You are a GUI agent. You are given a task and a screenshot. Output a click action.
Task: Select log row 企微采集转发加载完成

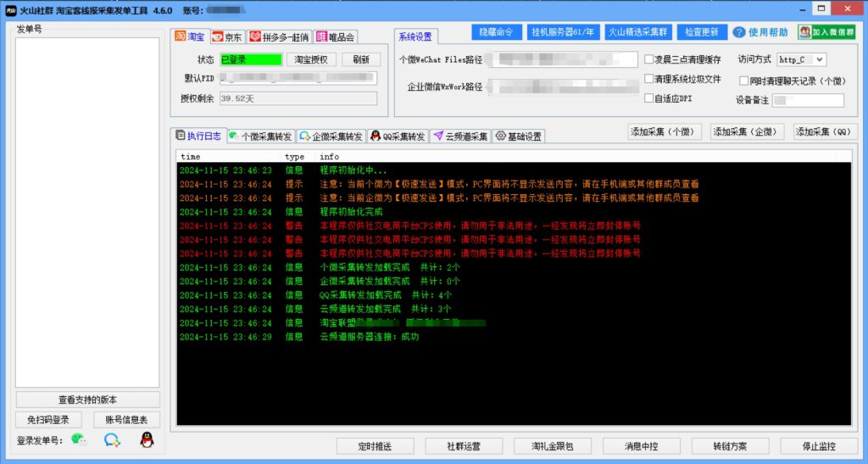(x=514, y=281)
